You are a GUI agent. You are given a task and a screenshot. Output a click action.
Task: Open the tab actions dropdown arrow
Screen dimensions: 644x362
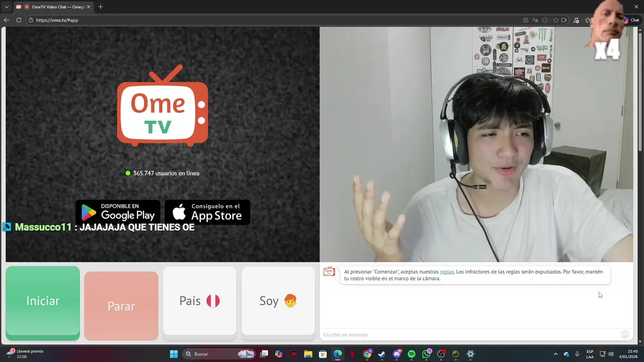tap(7, 7)
